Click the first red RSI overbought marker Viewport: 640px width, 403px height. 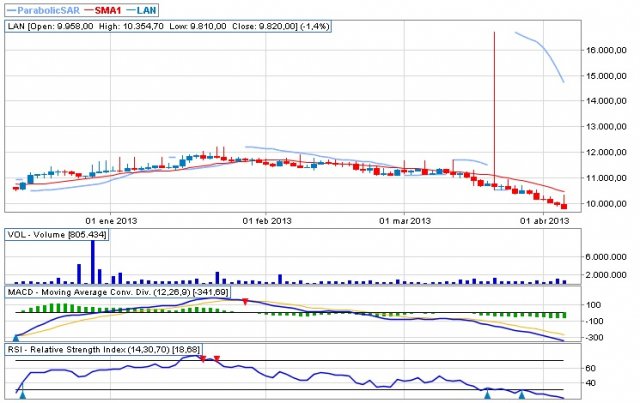tap(202, 359)
